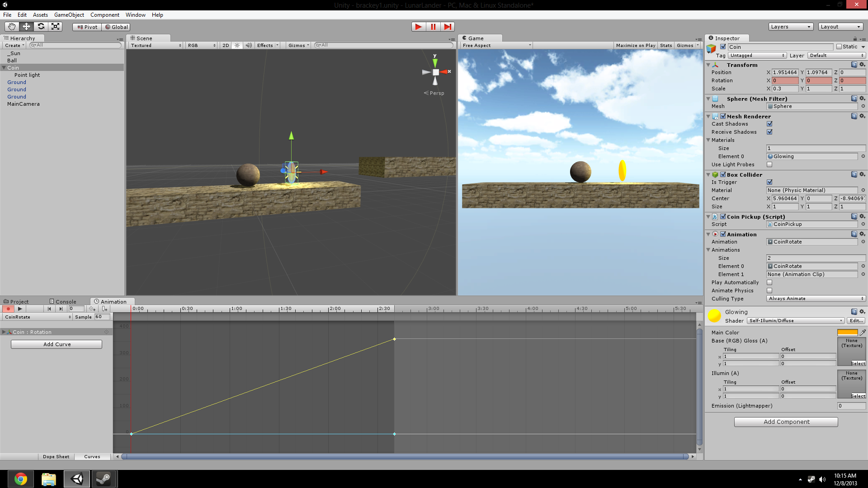868x488 pixels.
Task: Open Transform component gear menu
Action: 862,65
